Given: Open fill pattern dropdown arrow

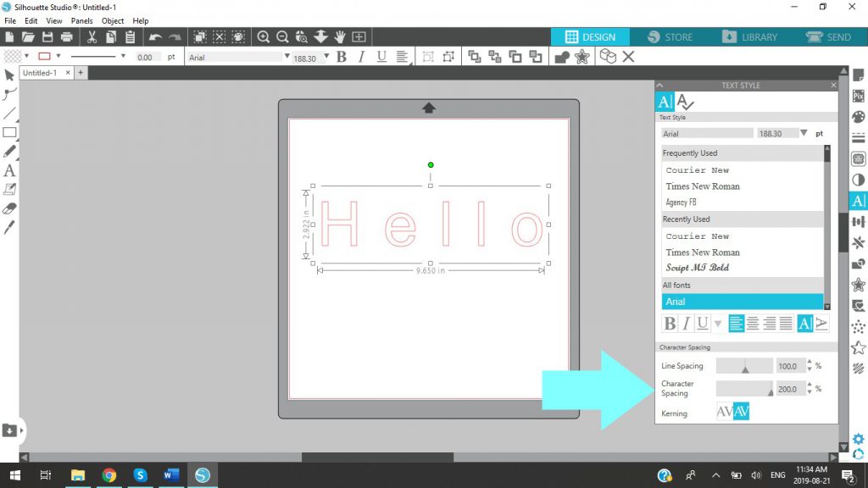Looking at the screenshot, I should (26, 56).
